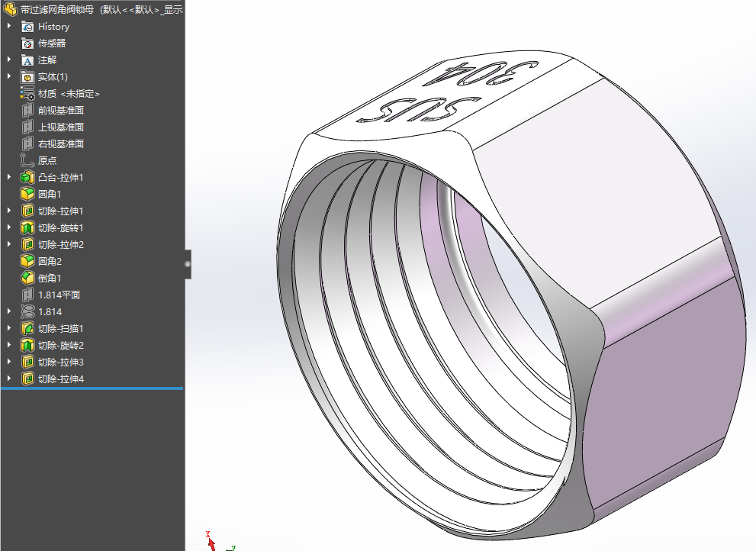
Task: Select feature label 切除-扫描1
Action: click(x=61, y=329)
